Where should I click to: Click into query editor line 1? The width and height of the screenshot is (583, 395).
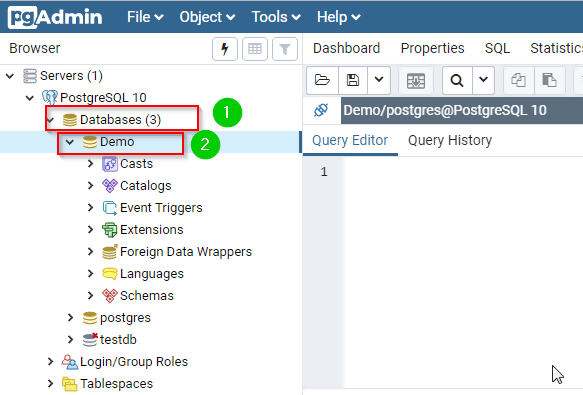coord(461,172)
